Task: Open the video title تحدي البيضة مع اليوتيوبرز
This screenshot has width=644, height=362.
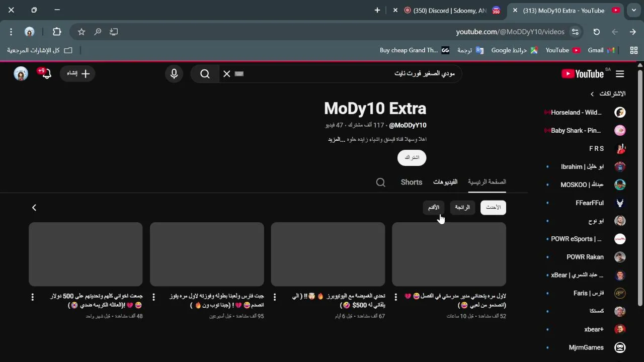Action: (338, 301)
